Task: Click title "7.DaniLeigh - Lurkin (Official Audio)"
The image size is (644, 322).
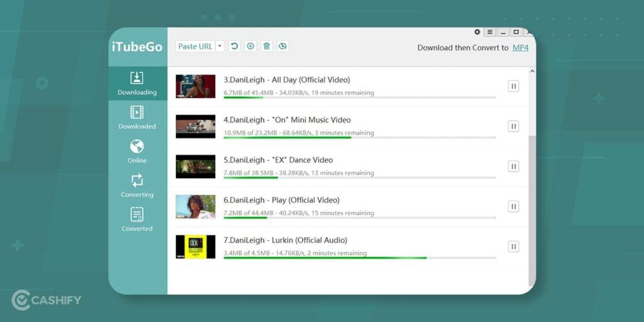Action: pos(285,240)
